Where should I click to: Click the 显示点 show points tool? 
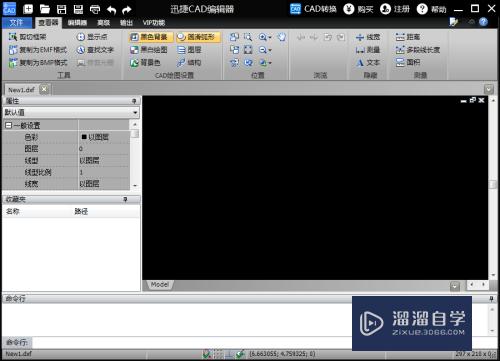click(x=92, y=37)
